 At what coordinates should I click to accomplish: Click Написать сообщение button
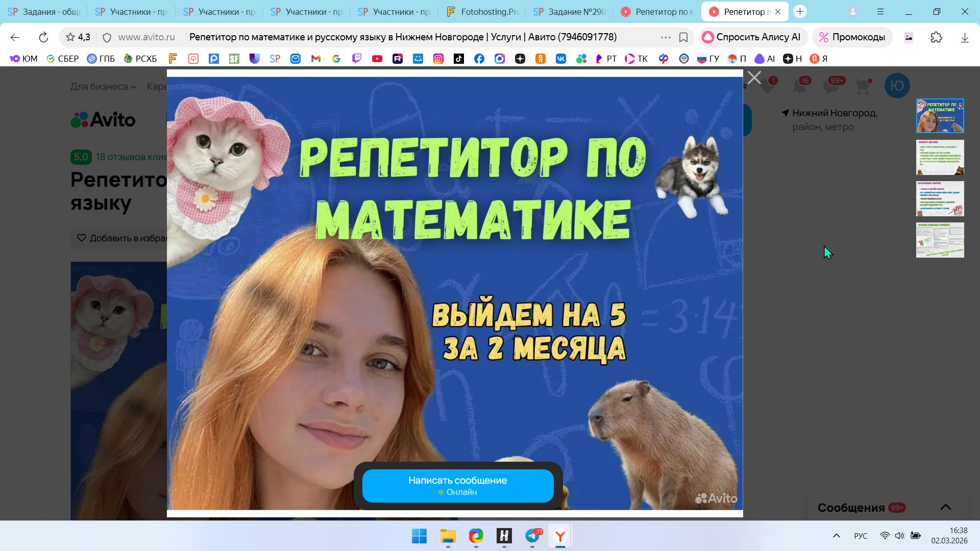tap(458, 486)
